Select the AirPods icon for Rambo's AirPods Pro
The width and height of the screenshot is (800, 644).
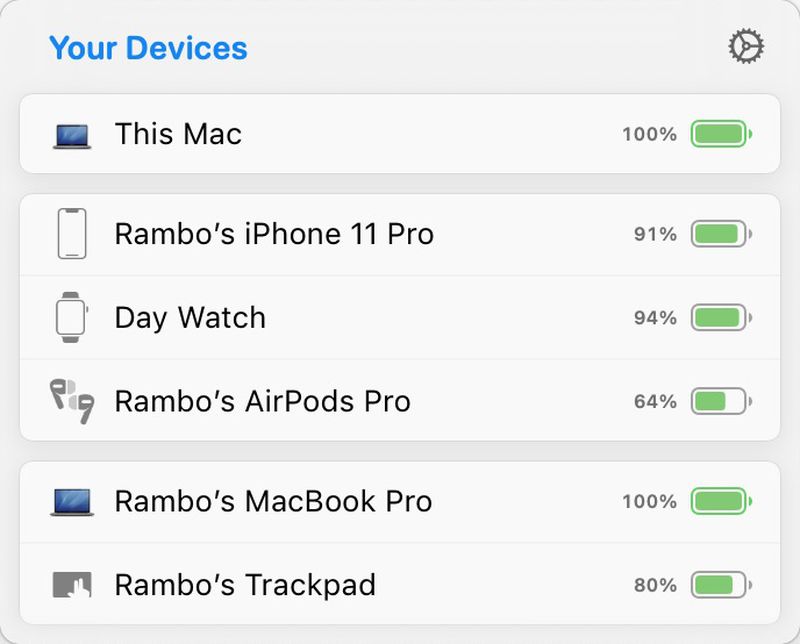(69, 401)
